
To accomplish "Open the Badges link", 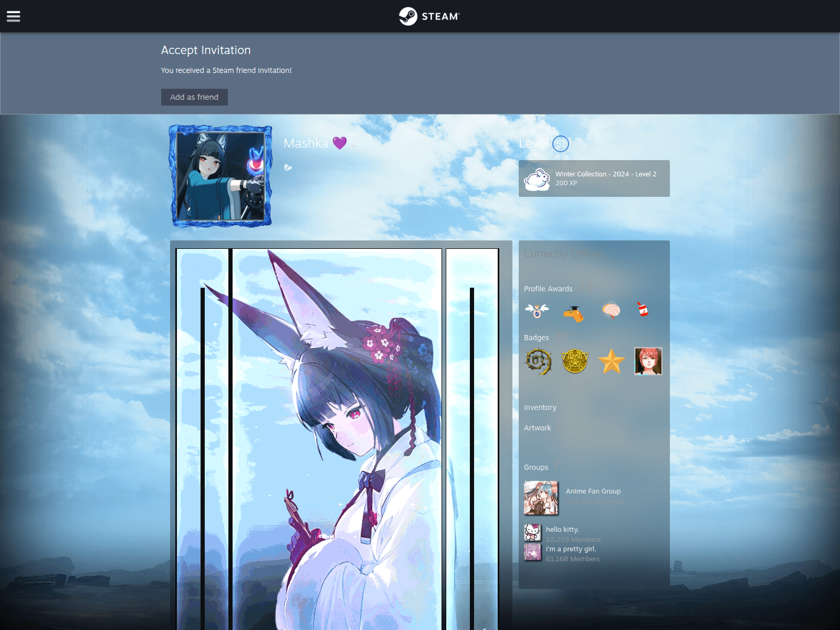I will 537,338.
